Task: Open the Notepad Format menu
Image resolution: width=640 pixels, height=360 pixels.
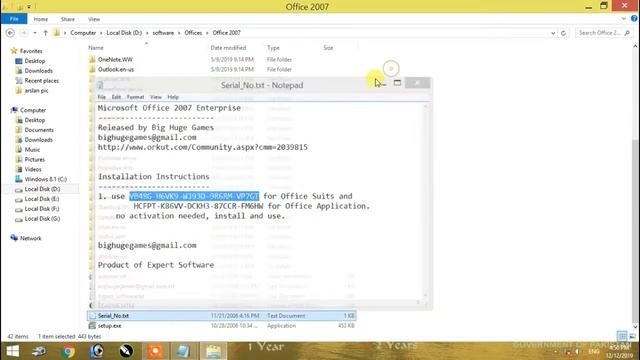Action: tap(135, 97)
